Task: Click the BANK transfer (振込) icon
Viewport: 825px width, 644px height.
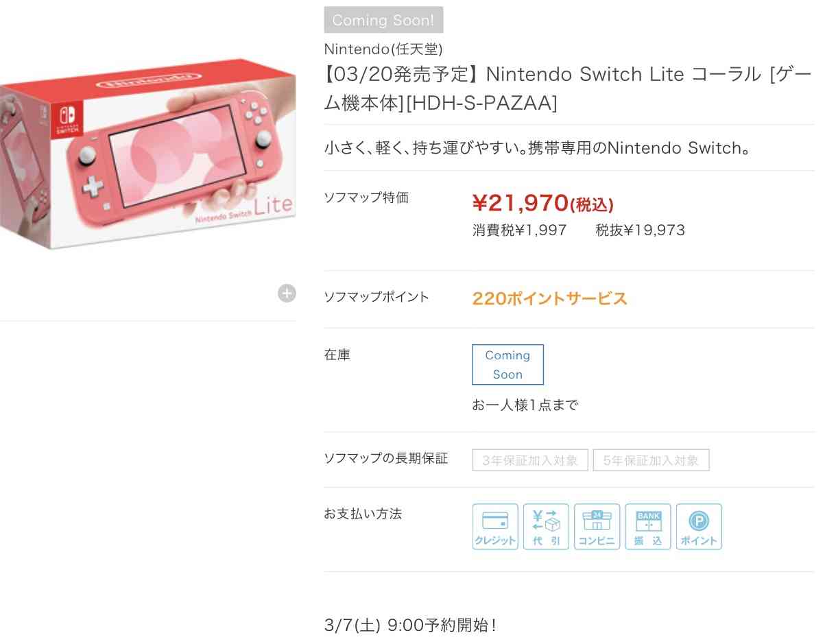Action: tap(648, 527)
